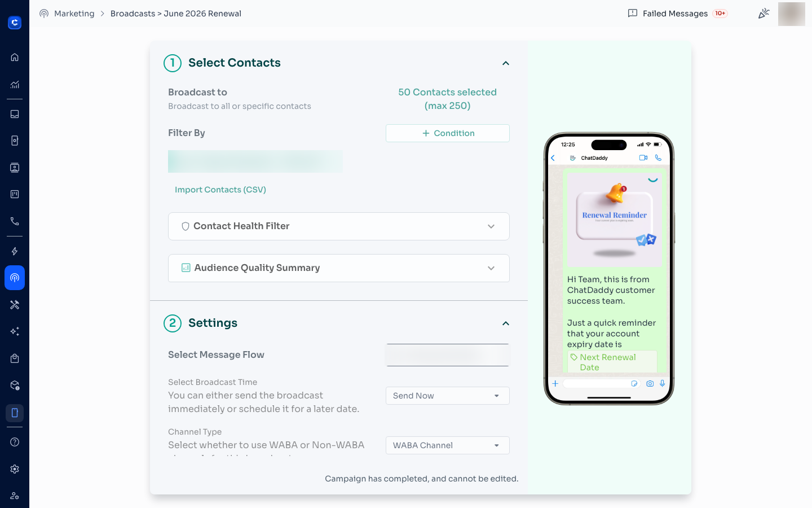Screen dimensions: 812x508
Task: Open the analytics chart icon in sidebar
Action: [x=15, y=85]
